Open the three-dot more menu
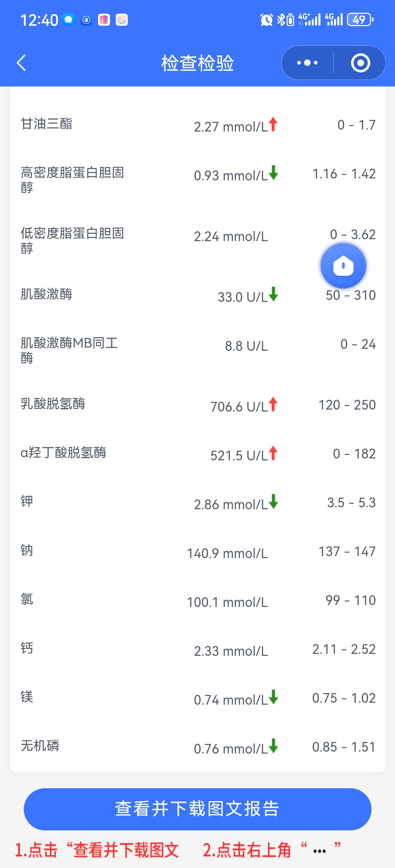The width and height of the screenshot is (395, 868). [x=307, y=63]
